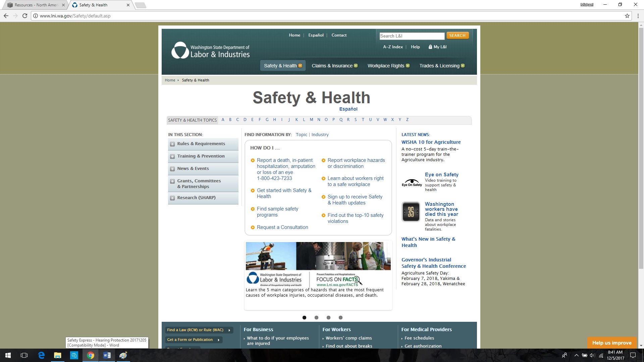
Task: Open the Paint app in taskbar
Action: 123,355
